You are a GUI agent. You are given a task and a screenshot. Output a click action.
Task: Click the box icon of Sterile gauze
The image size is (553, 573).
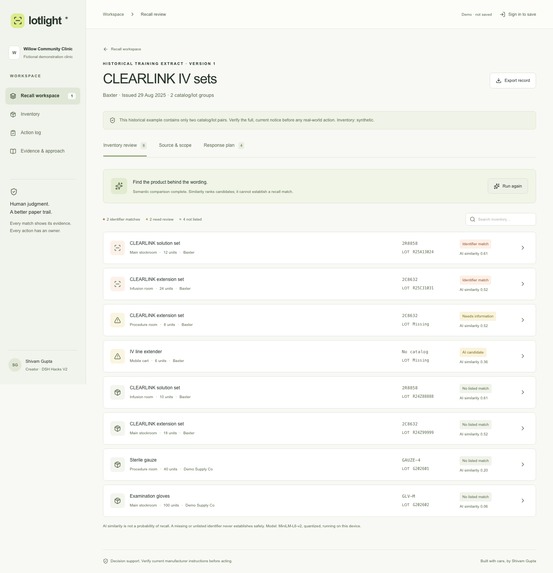[117, 464]
